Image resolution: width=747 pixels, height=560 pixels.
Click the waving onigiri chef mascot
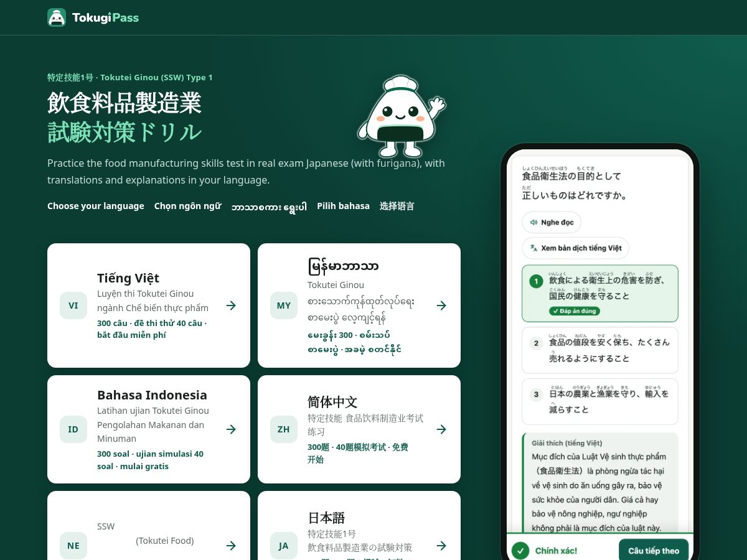402,116
